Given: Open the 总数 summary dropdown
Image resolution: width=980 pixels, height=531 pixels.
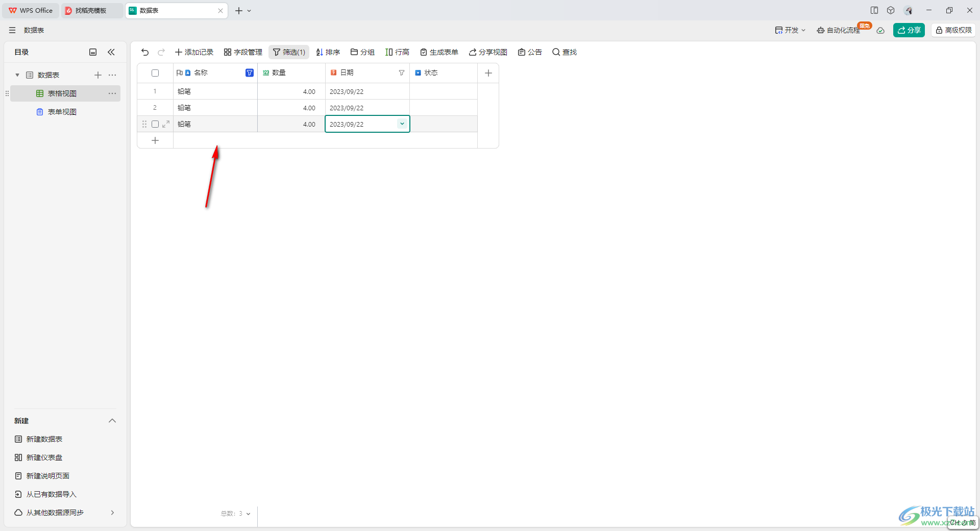Looking at the screenshot, I should (236, 514).
